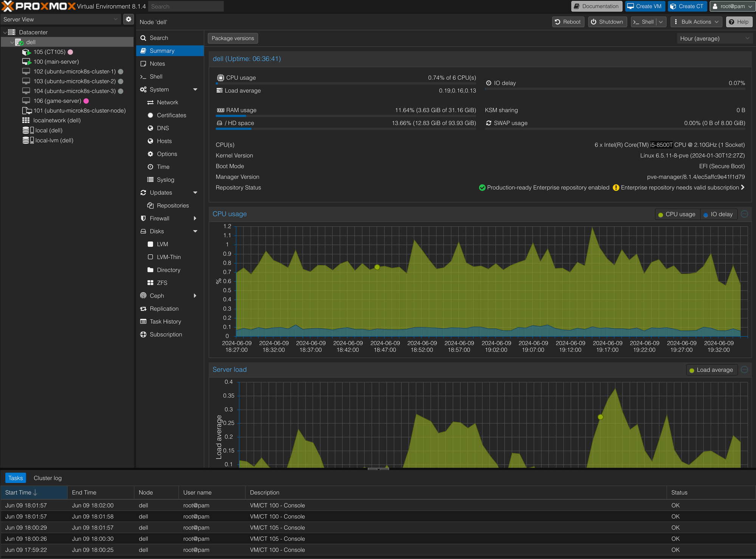Click the Task History list icon
Image resolution: width=756 pixels, height=559 pixels.
pyautogui.click(x=143, y=322)
